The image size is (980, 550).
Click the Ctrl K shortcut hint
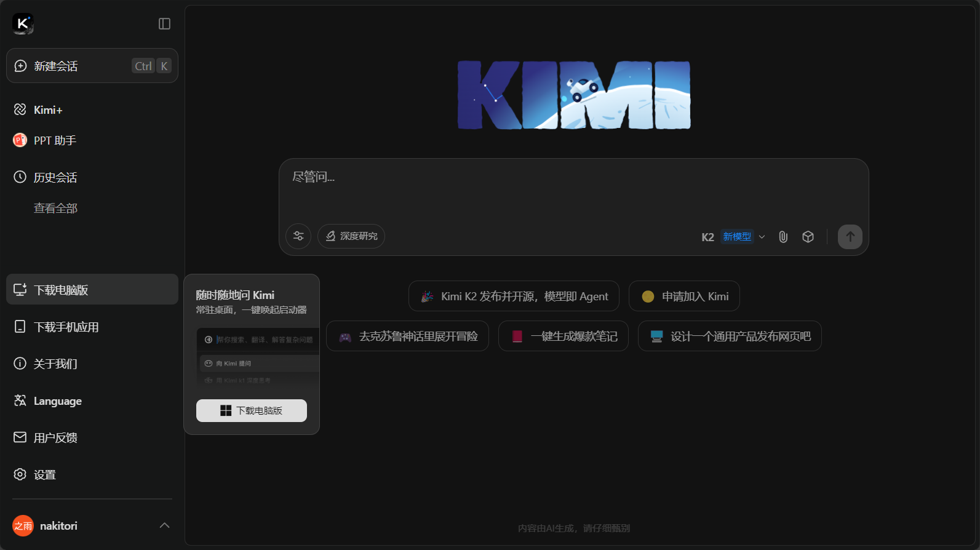pyautogui.click(x=151, y=66)
